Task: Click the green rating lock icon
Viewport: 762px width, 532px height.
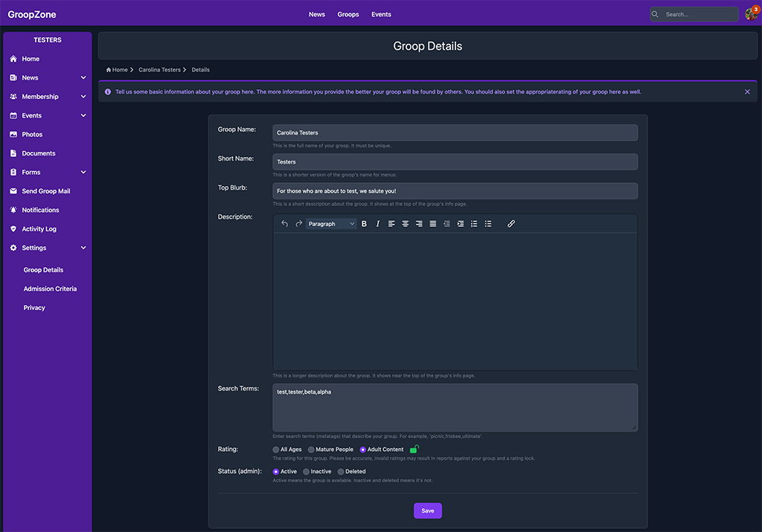Action: 414,449
